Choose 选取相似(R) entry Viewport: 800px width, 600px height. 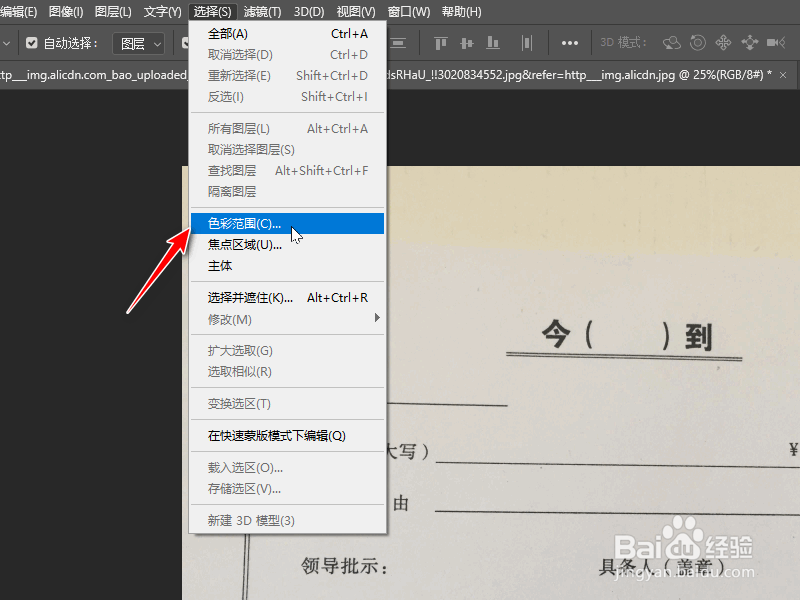pyautogui.click(x=288, y=372)
